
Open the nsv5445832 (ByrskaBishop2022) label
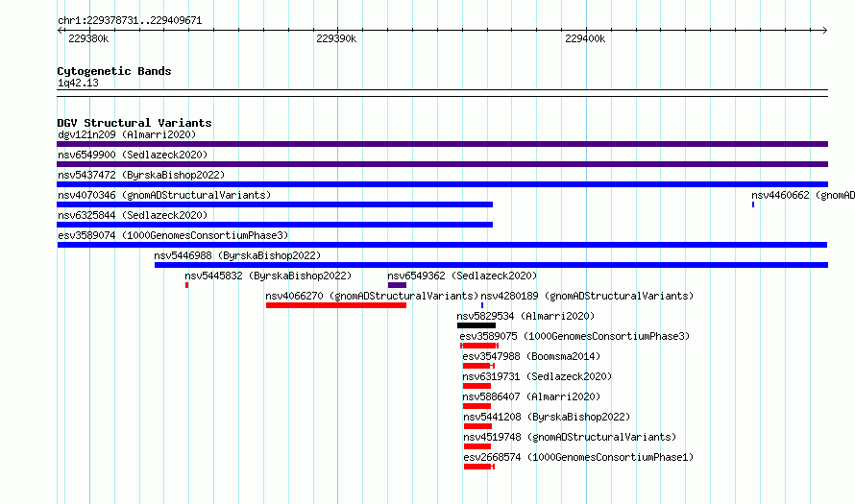click(268, 276)
